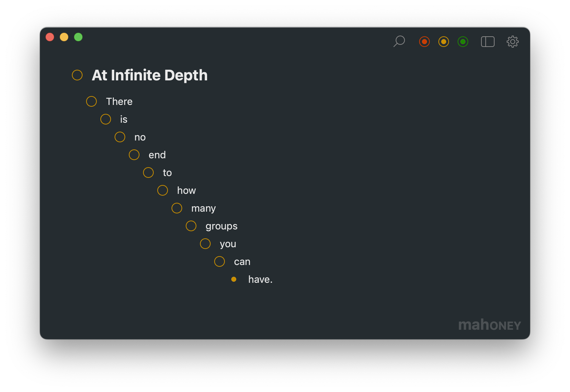Click the red circle toolbar icon
570x392 pixels.
click(x=424, y=42)
